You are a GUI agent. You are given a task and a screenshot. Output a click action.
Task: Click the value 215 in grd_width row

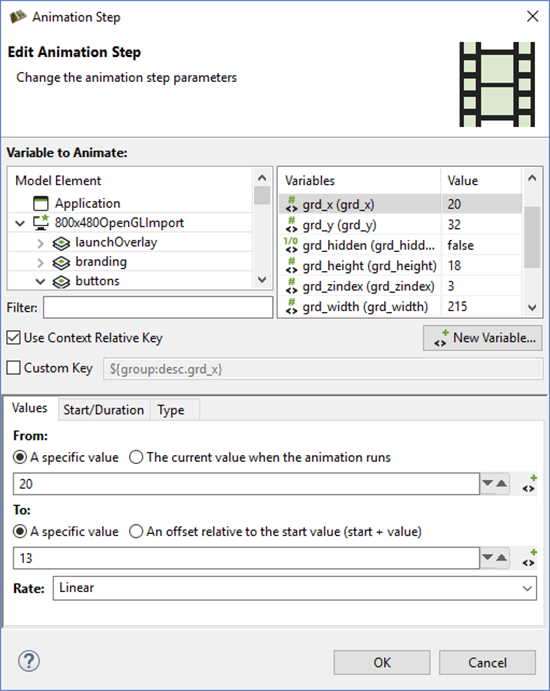tap(457, 307)
